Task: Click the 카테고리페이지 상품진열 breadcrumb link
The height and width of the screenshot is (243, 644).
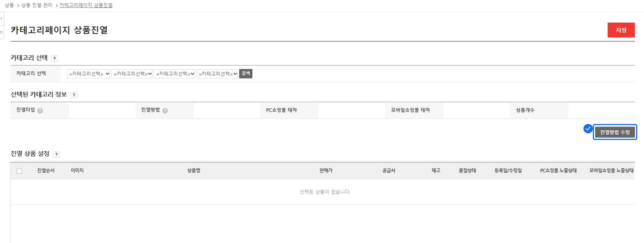Action: click(86, 5)
